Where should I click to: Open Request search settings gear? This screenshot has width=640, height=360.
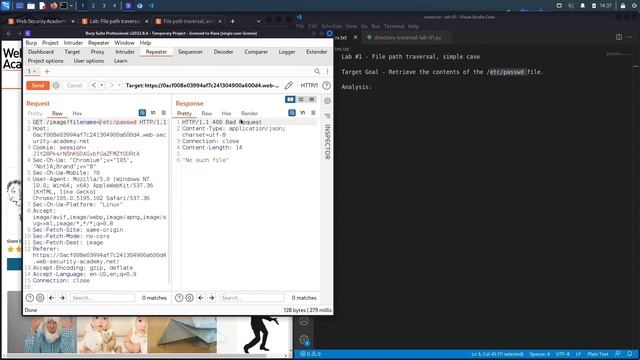point(40,298)
